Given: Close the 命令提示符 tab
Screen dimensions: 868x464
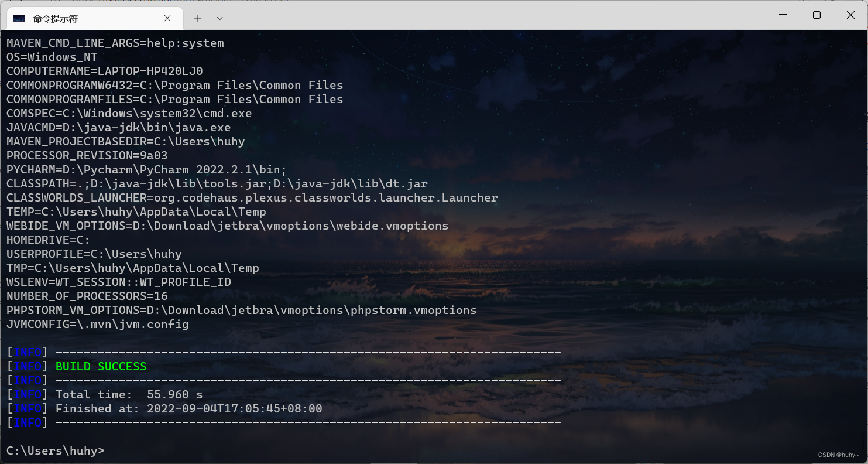Looking at the screenshot, I should [x=167, y=18].
